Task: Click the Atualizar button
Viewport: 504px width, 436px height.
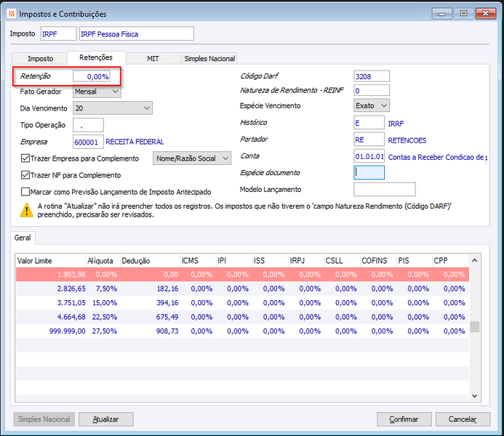Action: (x=105, y=419)
